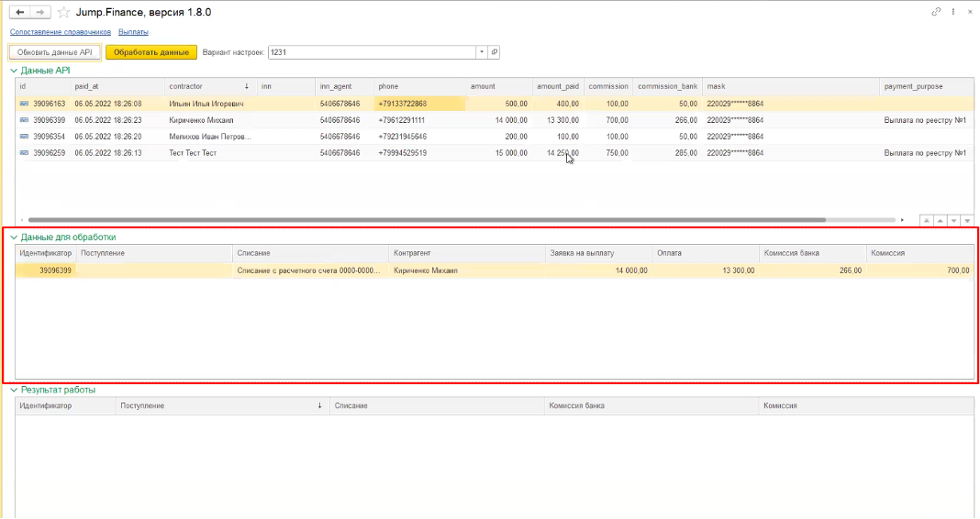The height and width of the screenshot is (519, 980).
Task: Add form to favorites with star icon
Action: click(63, 12)
